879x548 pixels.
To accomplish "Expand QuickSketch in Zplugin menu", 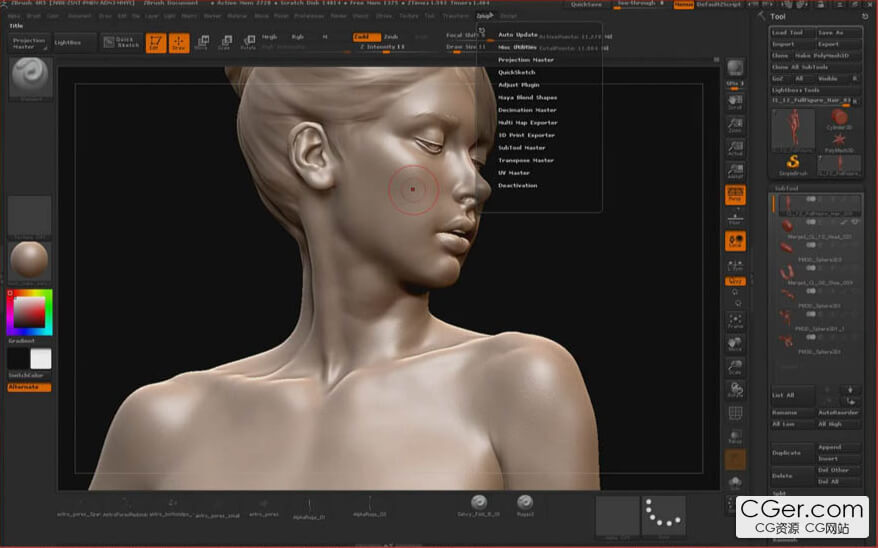I will 516,72.
